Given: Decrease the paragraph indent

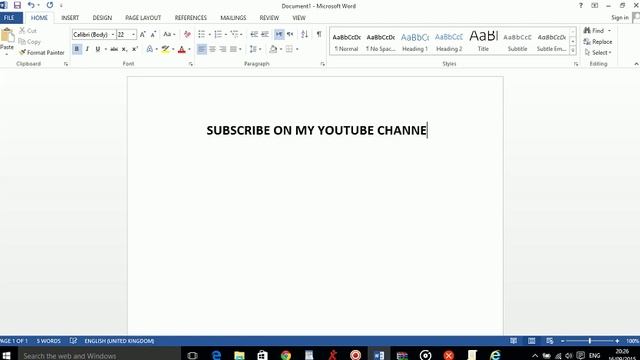Looking at the screenshot, I should (254, 34).
